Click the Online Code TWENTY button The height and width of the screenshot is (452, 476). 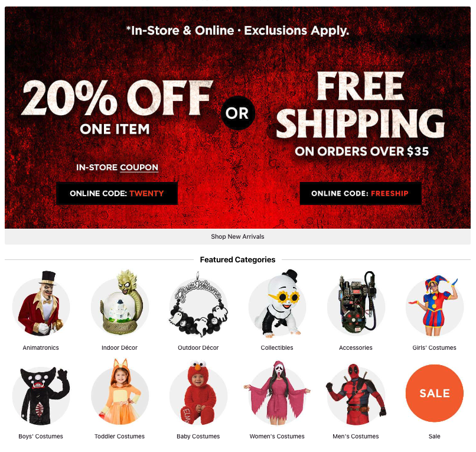pos(117,193)
